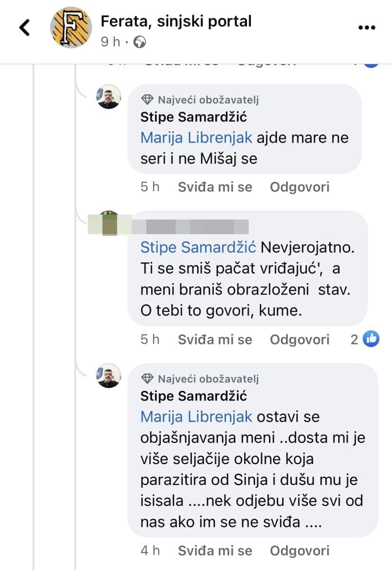This screenshot has height=570, width=392.
Task: Tap the back arrow icon
Action: click(x=24, y=28)
